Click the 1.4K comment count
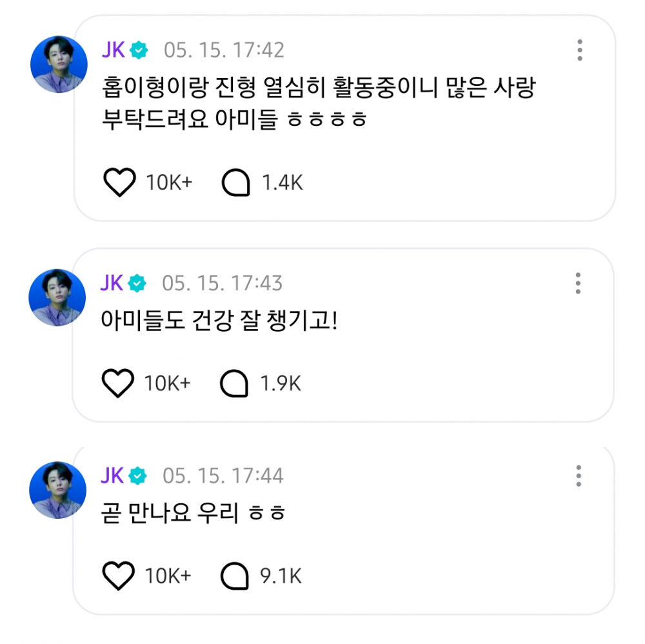Image resolution: width=645 pixels, height=644 pixels. pyautogui.click(x=282, y=183)
